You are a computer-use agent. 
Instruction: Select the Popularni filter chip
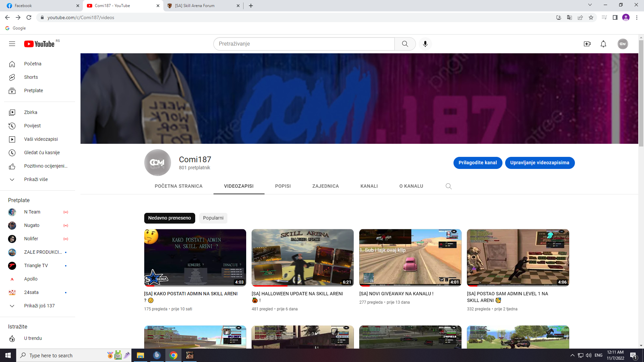click(x=213, y=218)
